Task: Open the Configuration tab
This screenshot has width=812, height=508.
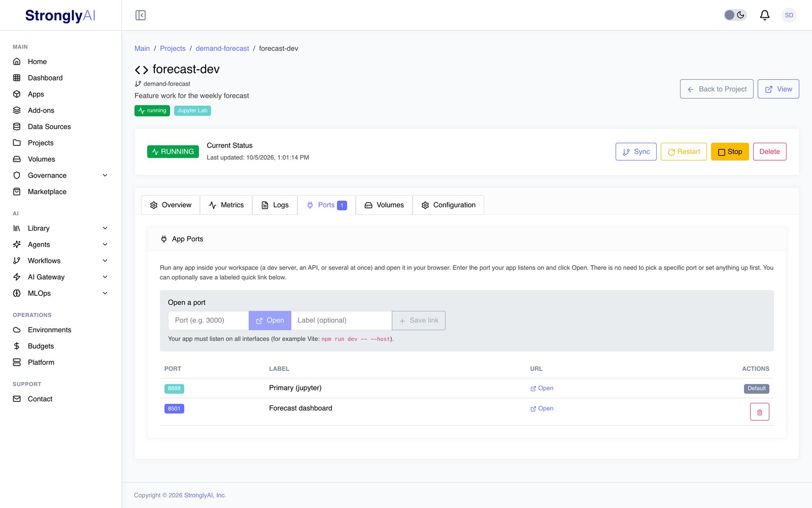Action: click(x=448, y=205)
